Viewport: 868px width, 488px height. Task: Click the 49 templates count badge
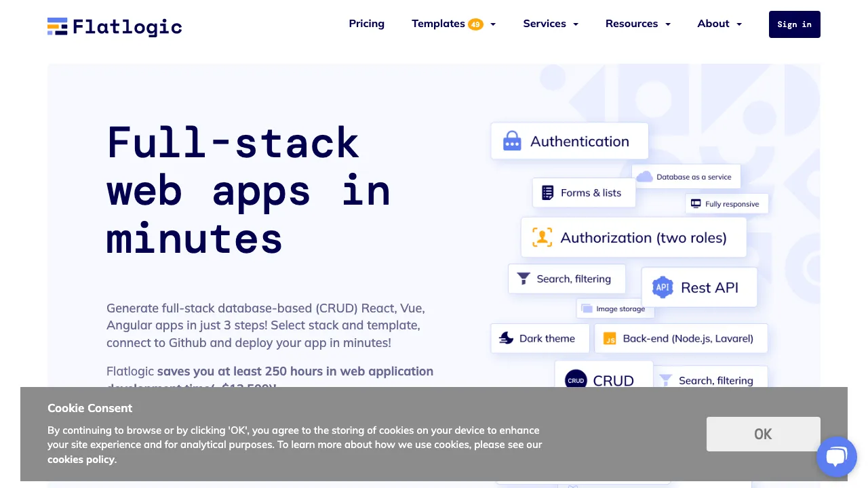tap(475, 24)
